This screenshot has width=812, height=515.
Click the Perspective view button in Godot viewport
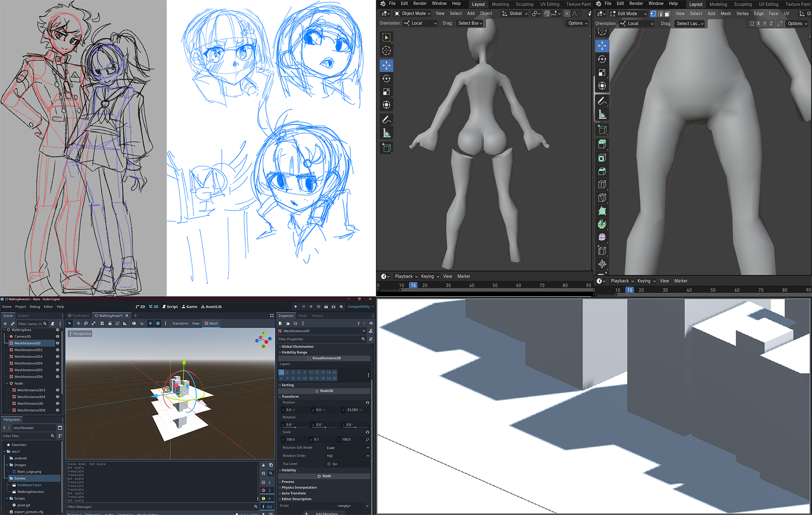(x=80, y=334)
